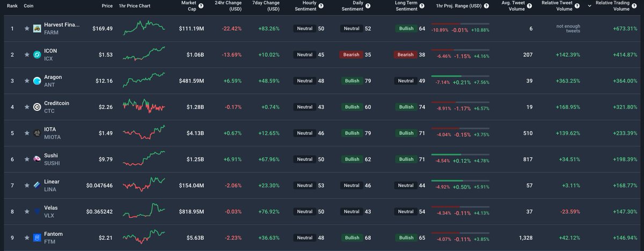644x251 pixels.
Task: Open the Velas coin name link
Action: [50, 208]
